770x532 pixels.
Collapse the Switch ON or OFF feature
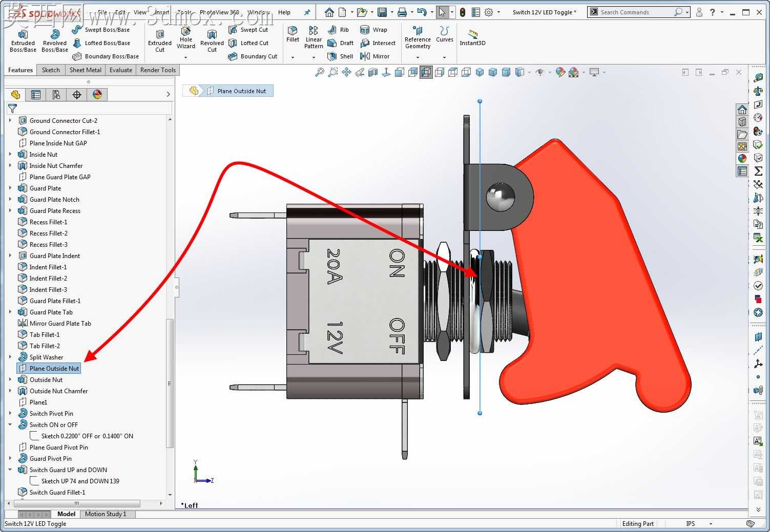coord(10,424)
